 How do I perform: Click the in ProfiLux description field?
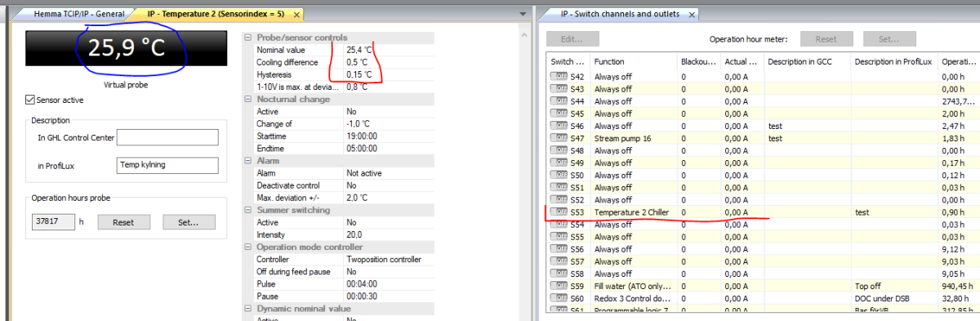(x=168, y=166)
